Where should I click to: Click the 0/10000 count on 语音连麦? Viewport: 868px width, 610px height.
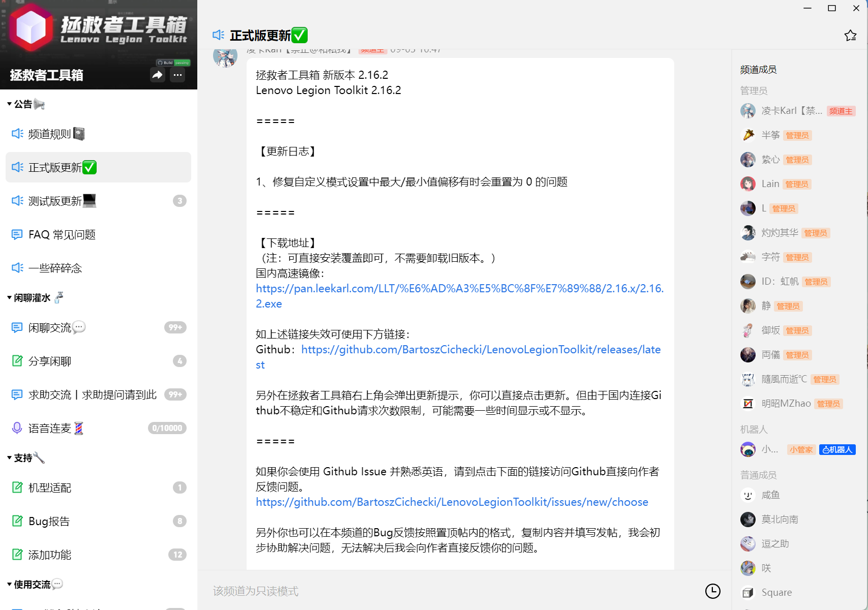[167, 428]
